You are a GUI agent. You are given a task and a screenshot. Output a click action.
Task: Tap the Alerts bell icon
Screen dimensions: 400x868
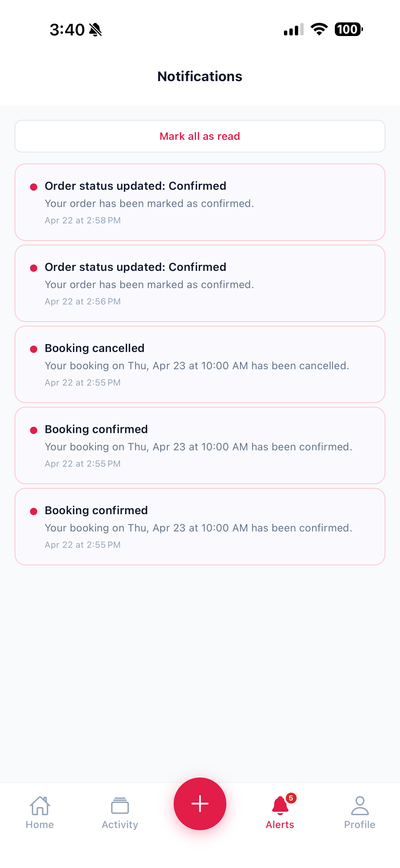coord(280,805)
